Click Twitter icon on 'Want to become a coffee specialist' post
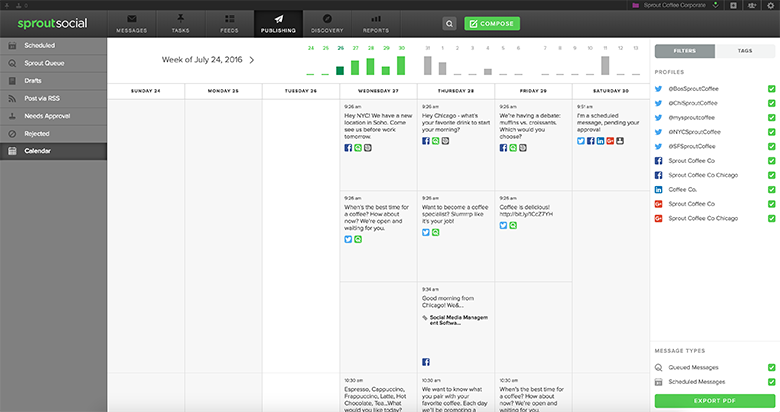Viewport: 780px width, 412px height. [426, 232]
